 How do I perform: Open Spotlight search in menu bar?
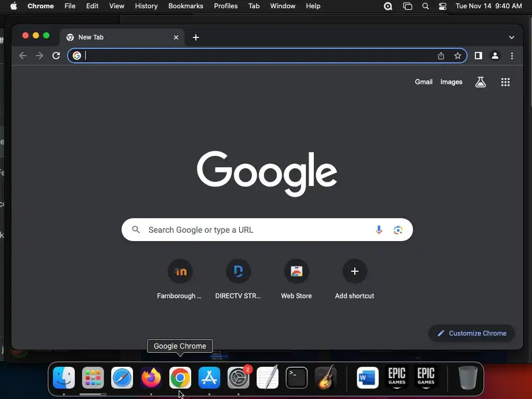coord(425,6)
